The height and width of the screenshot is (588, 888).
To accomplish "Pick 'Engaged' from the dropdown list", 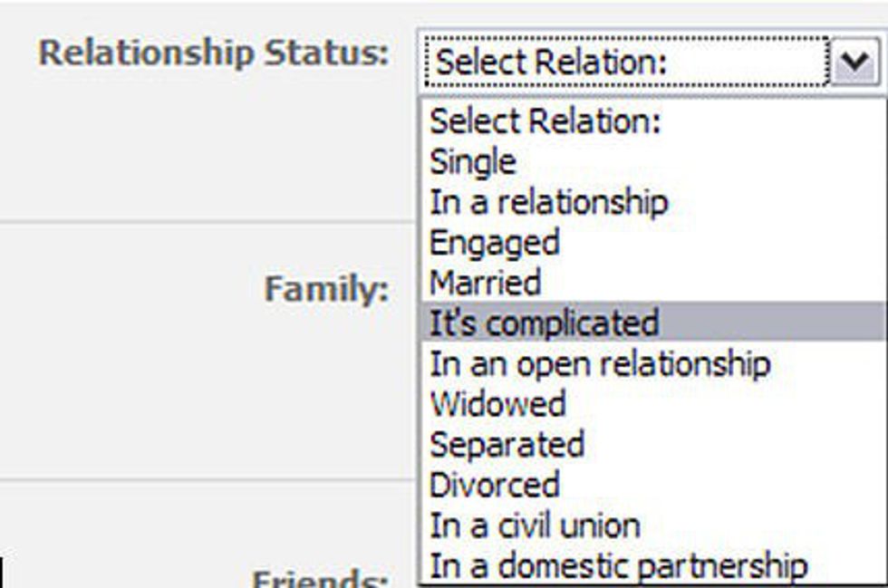I will click(494, 242).
